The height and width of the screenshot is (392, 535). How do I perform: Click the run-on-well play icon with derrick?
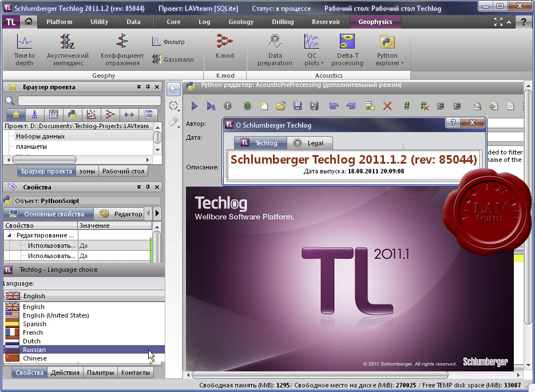click(211, 106)
